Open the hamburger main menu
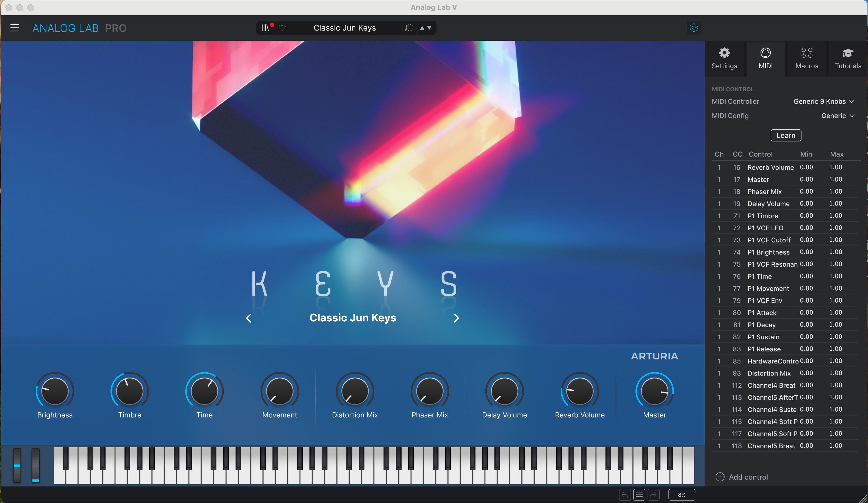The image size is (868, 503). point(15,28)
